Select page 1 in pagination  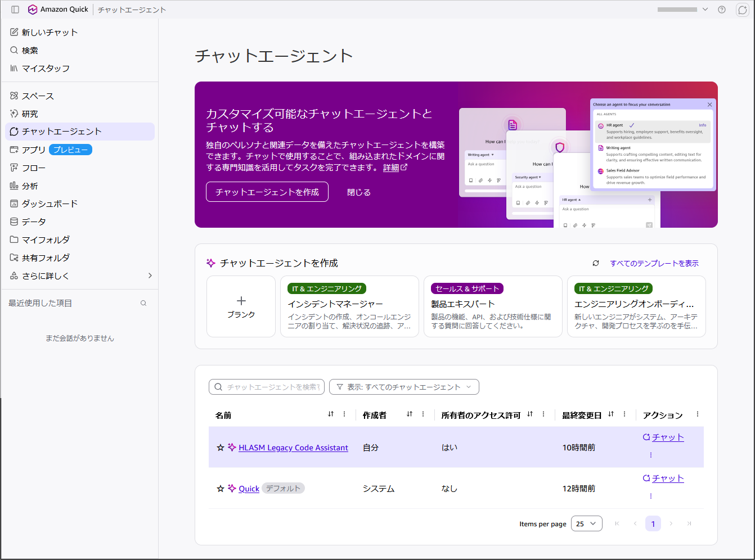coord(653,523)
